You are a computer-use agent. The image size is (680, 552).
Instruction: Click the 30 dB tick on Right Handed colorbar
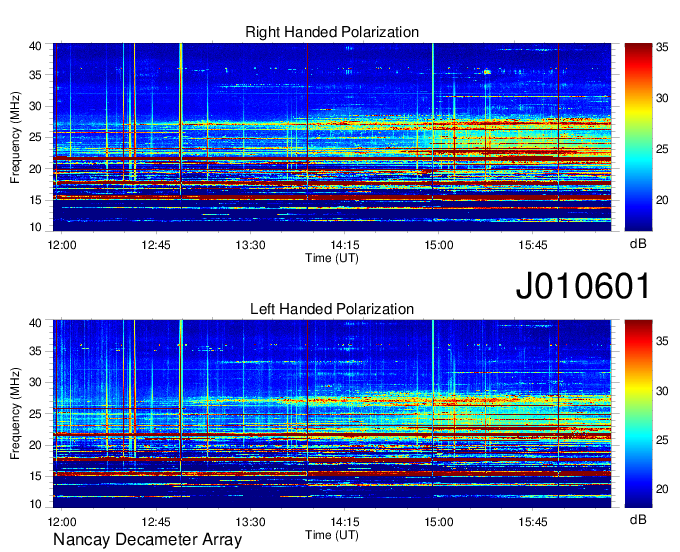(662, 98)
